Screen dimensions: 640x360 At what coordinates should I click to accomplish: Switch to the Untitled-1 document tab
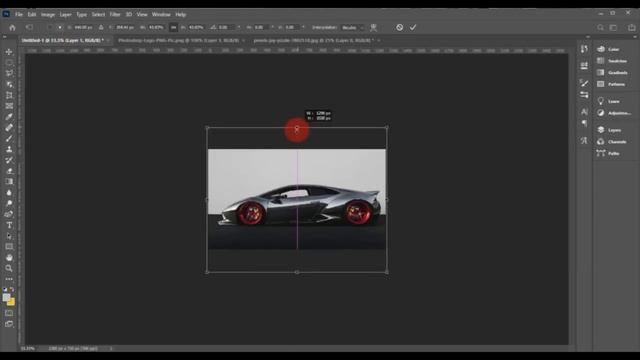[x=62, y=40]
